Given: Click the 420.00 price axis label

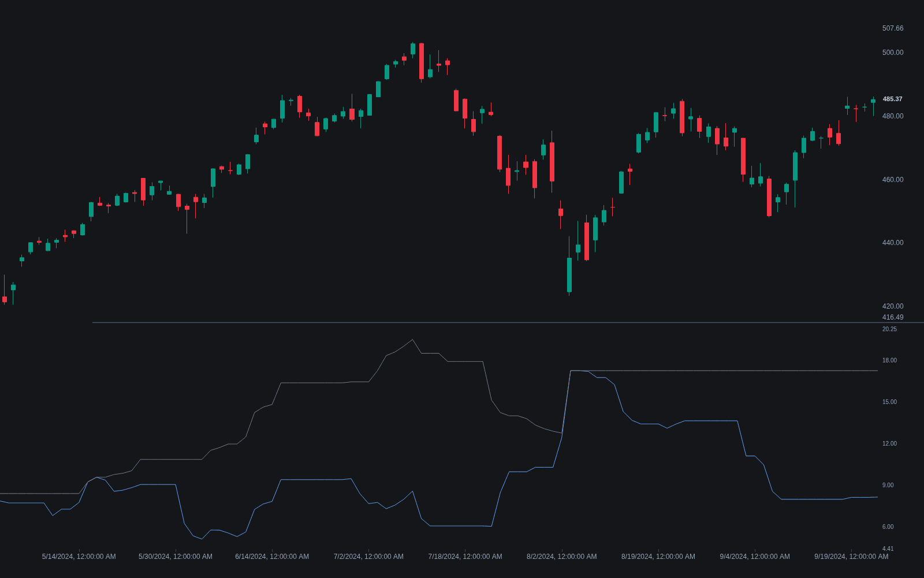Looking at the screenshot, I should pyautogui.click(x=893, y=306).
